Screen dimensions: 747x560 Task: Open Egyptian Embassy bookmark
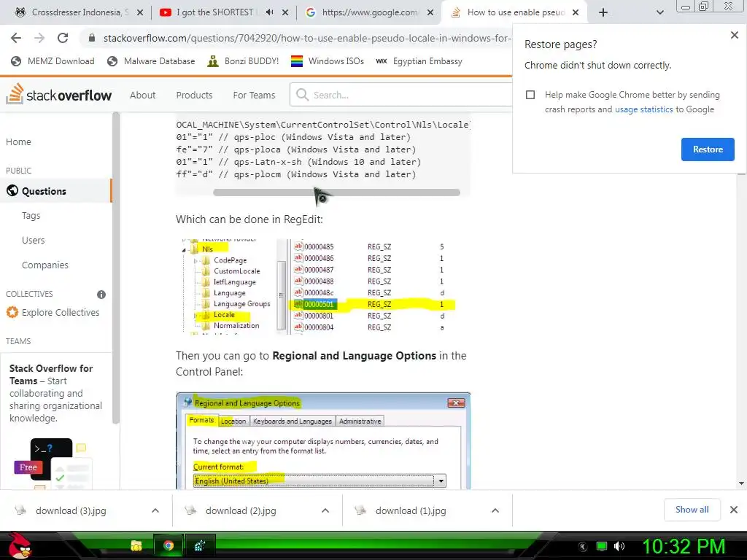coord(419,61)
